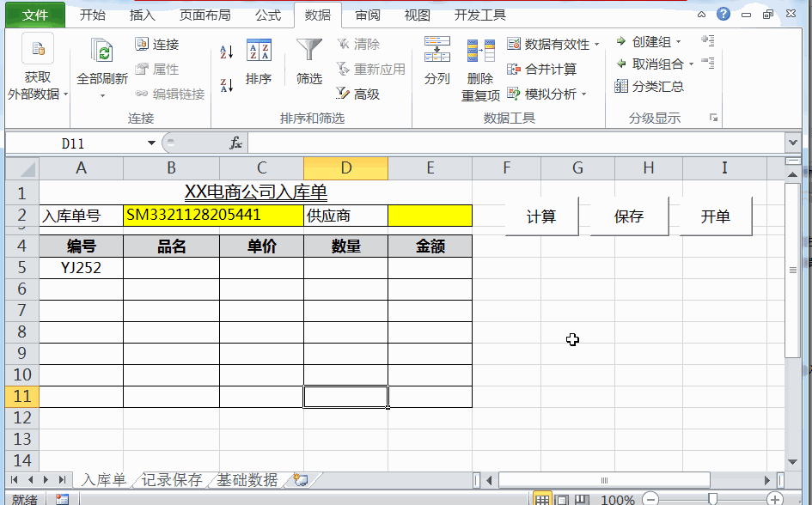Switch to Page Layout view in status bar

pyautogui.click(x=562, y=500)
